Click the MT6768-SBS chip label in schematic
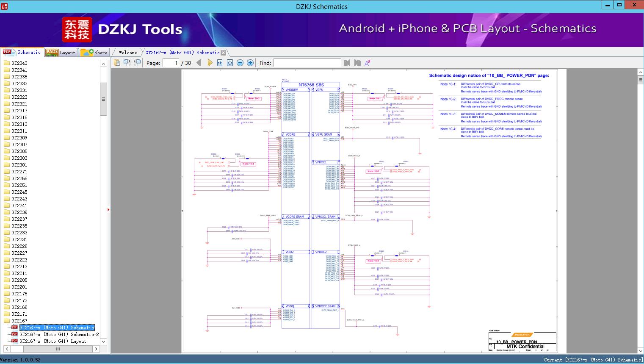This screenshot has height=364, width=644. pos(311,85)
